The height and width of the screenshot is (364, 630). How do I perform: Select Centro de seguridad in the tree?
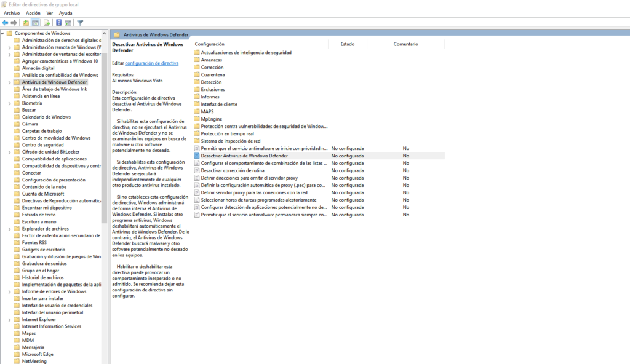pyautogui.click(x=42, y=145)
